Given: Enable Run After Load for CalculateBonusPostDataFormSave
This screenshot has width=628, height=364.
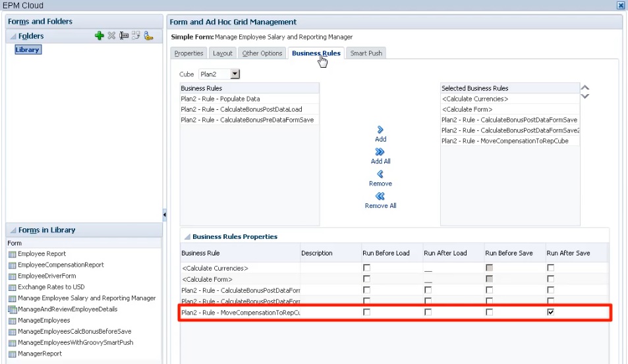Looking at the screenshot, I should pos(428,290).
